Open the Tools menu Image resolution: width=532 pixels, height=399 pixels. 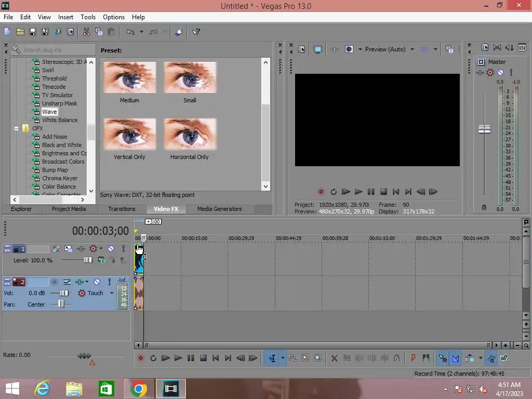point(88,17)
